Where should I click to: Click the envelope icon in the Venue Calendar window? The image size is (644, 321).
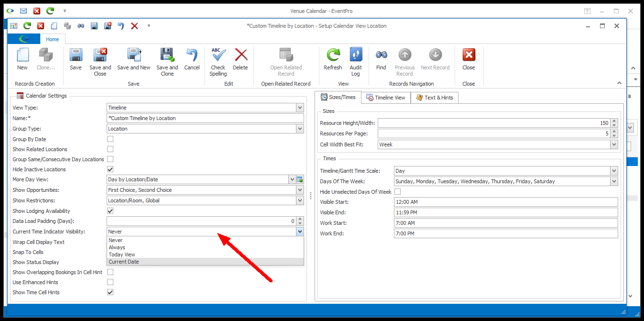[x=23, y=11]
